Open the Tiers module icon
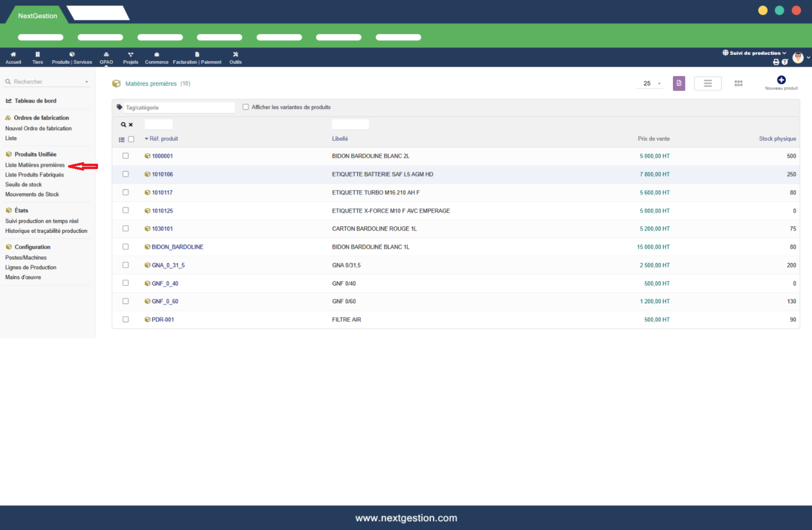This screenshot has width=812, height=530. pyautogui.click(x=37, y=55)
